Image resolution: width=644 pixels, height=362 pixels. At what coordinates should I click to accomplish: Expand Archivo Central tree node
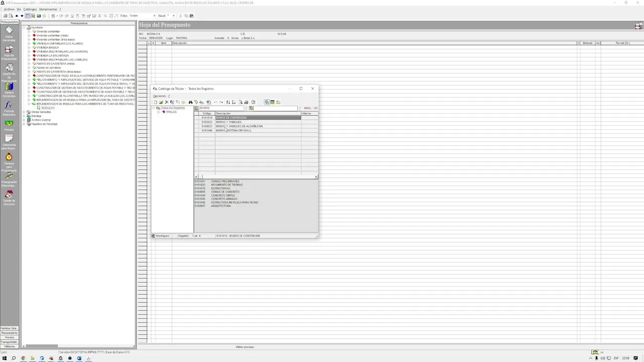[x=24, y=120]
